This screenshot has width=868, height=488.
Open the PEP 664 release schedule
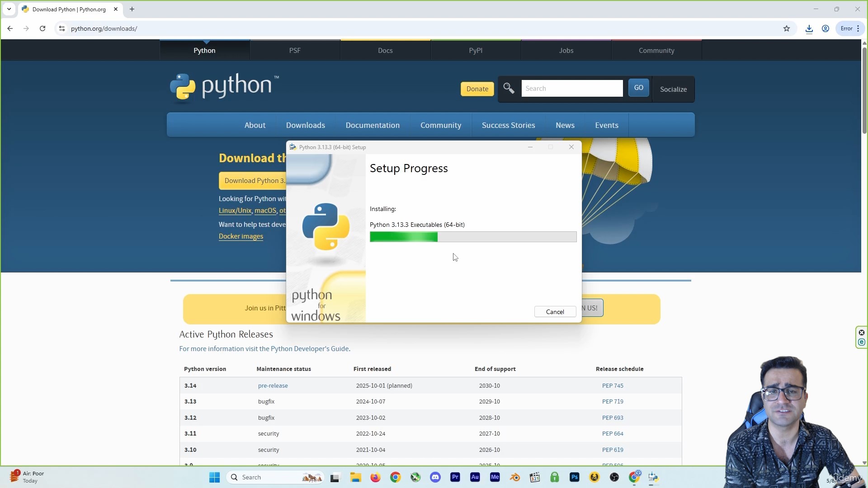tap(613, 433)
